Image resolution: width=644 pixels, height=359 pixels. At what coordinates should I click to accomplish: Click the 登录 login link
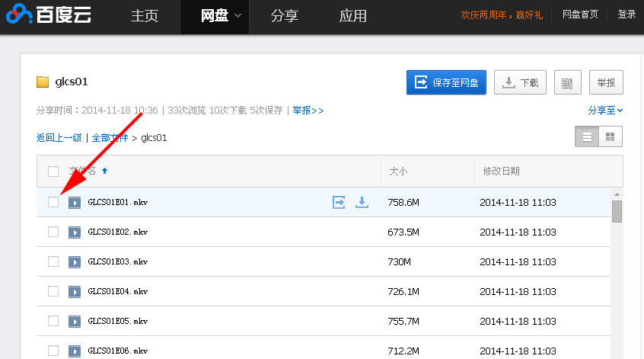coord(626,14)
